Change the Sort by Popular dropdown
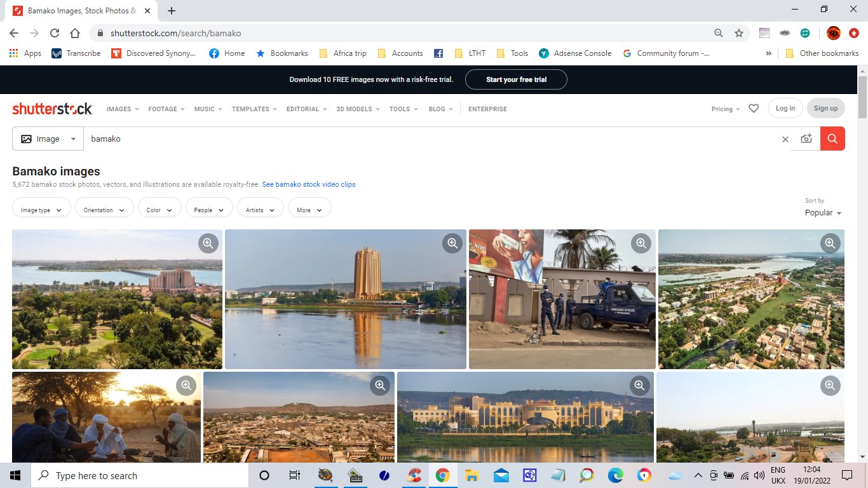The height and width of the screenshot is (488, 868). (x=822, y=212)
